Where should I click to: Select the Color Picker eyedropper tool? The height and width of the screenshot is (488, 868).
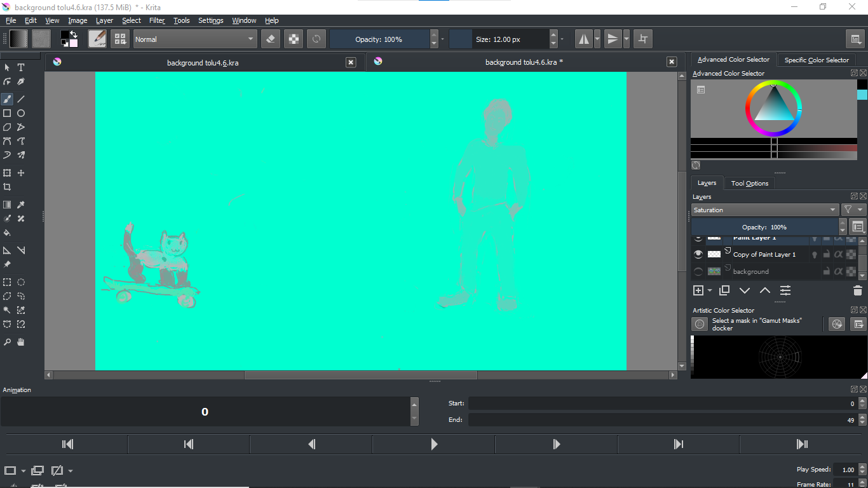(21, 205)
